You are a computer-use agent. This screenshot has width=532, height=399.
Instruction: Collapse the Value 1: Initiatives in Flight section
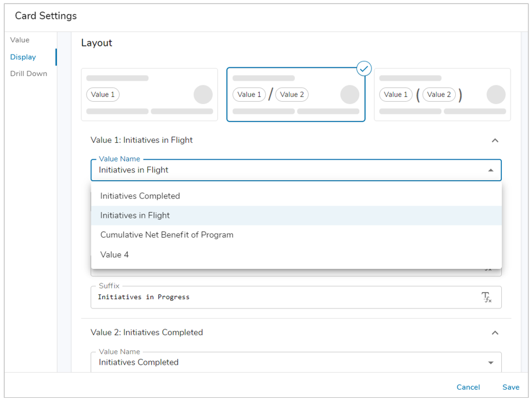495,140
